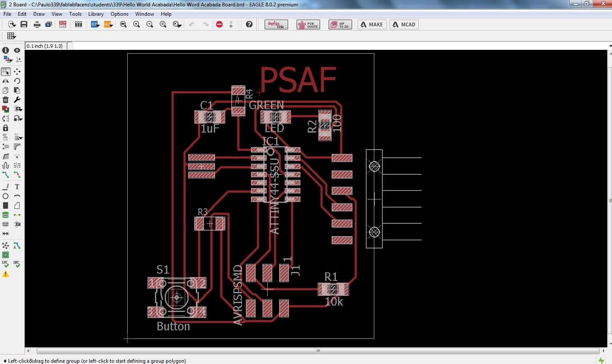Click the Save floppy disk icon

click(x=24, y=25)
